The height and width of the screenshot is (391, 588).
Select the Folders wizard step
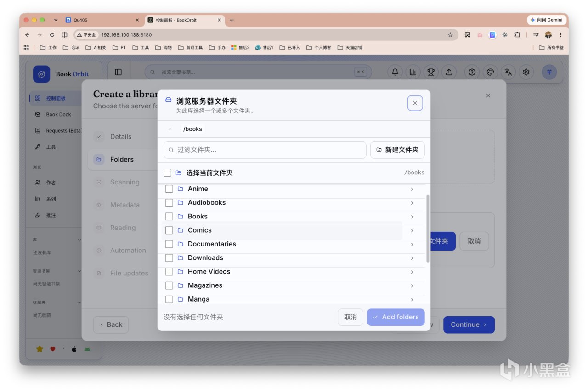pyautogui.click(x=122, y=159)
